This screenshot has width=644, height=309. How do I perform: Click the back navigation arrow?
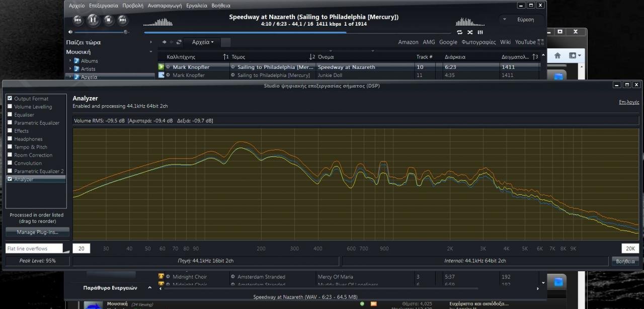164,42
